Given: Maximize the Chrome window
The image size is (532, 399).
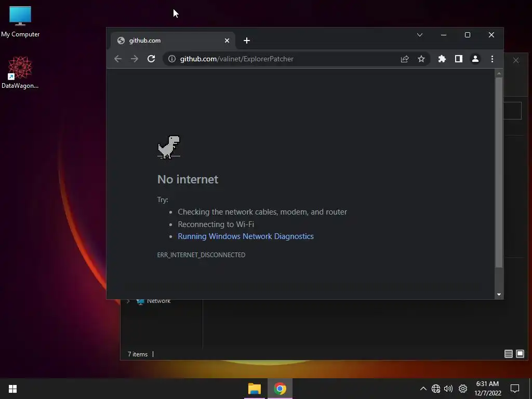Looking at the screenshot, I should click(468, 35).
